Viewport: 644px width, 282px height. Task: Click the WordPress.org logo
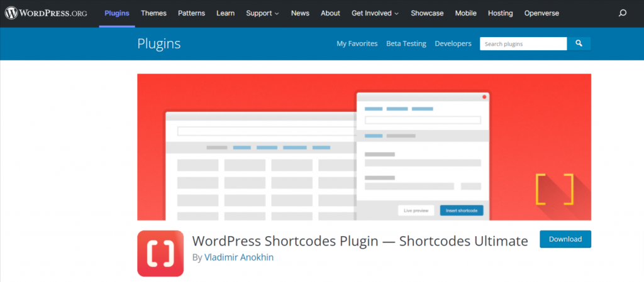pos(46,13)
